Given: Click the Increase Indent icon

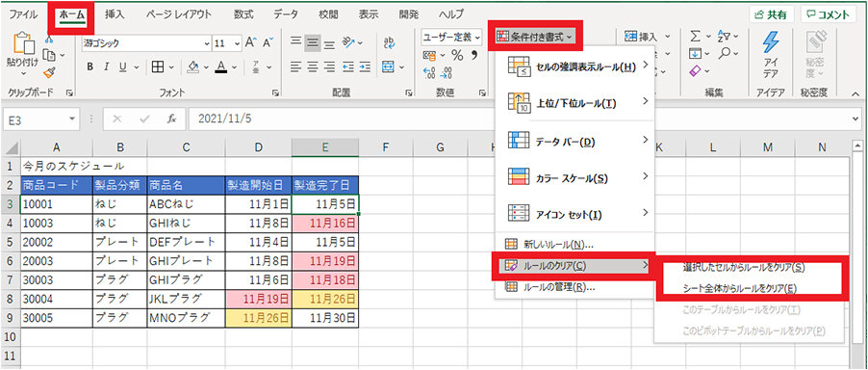Looking at the screenshot, I should point(366,67).
